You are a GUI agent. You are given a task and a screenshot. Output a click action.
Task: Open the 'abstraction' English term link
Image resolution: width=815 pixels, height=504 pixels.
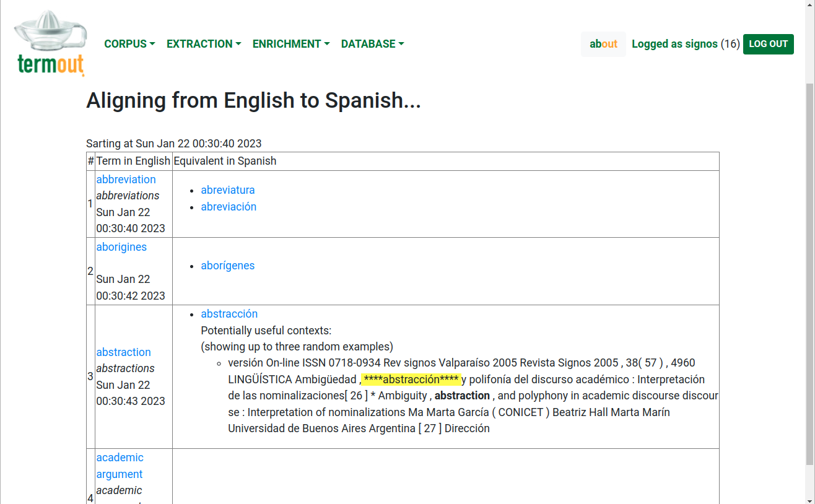point(123,352)
